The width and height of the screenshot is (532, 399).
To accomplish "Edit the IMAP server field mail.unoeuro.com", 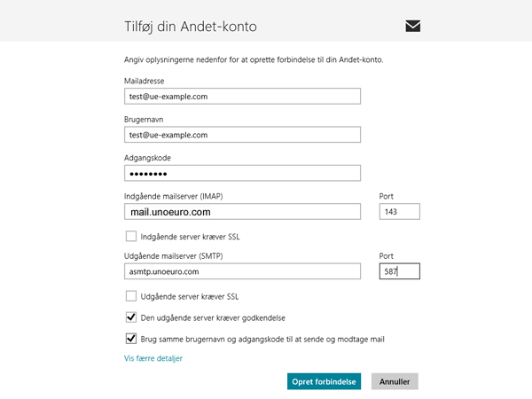I will pyautogui.click(x=242, y=212).
